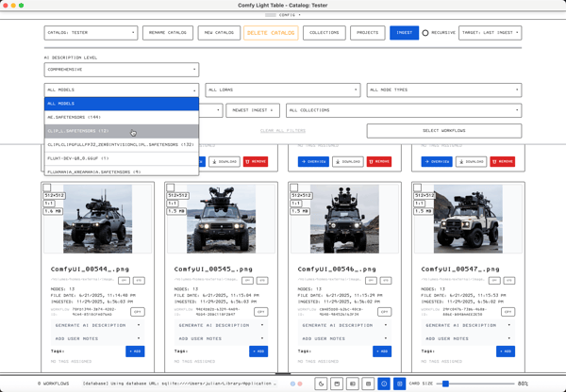Click the red Remove button above ComfyUI_00547_ card

503,161
